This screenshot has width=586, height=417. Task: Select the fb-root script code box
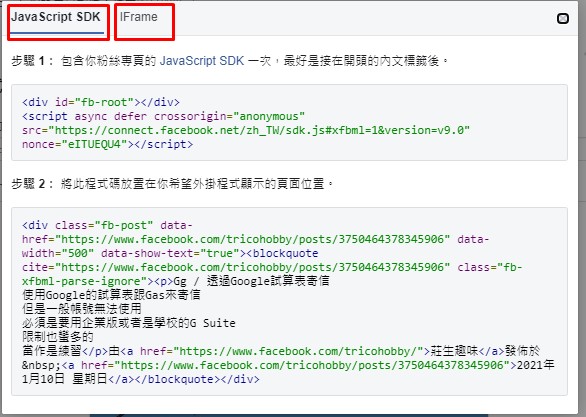tap(289, 123)
